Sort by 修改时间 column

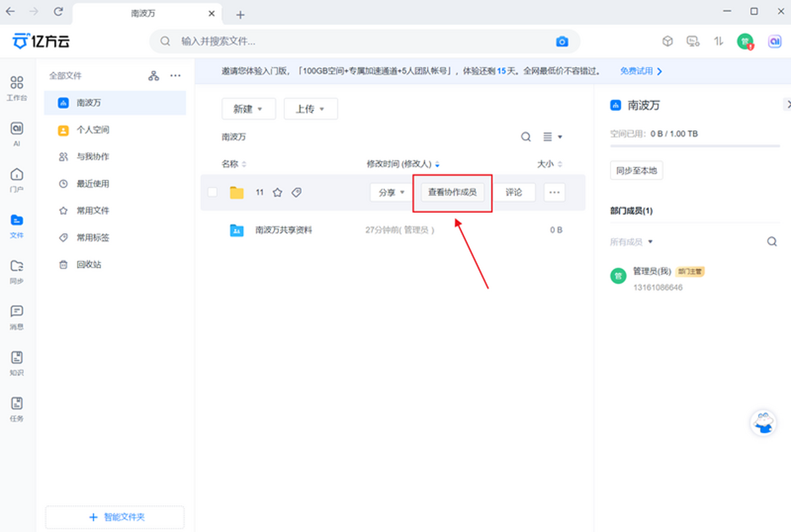pyautogui.click(x=403, y=164)
